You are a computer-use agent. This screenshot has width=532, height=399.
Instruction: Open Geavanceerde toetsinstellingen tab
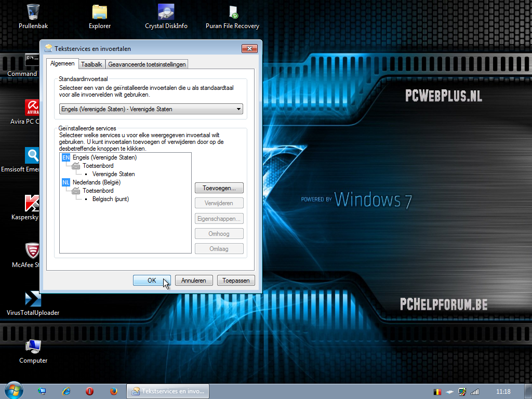[147, 64]
